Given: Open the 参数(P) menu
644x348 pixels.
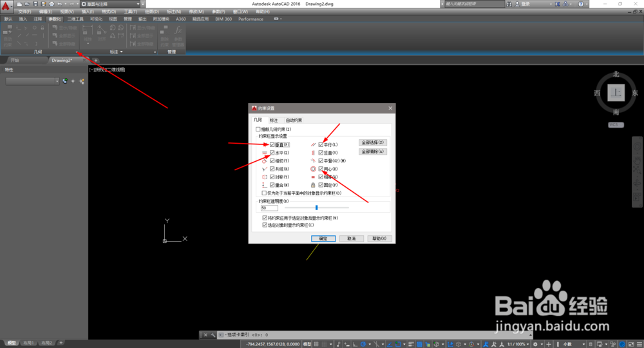Looking at the screenshot, I should (218, 12).
